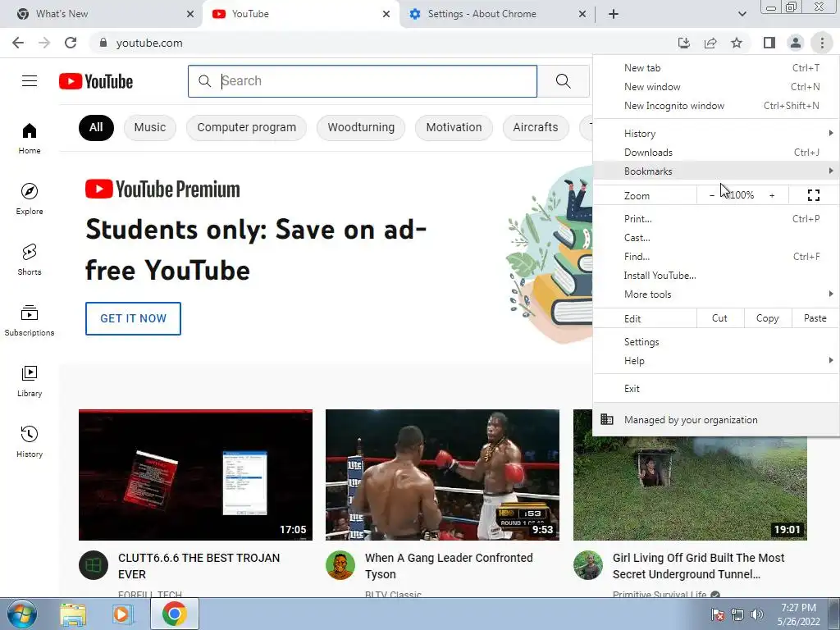The width and height of the screenshot is (840, 630).
Task: Open the Windows Start menu
Action: coord(21,614)
